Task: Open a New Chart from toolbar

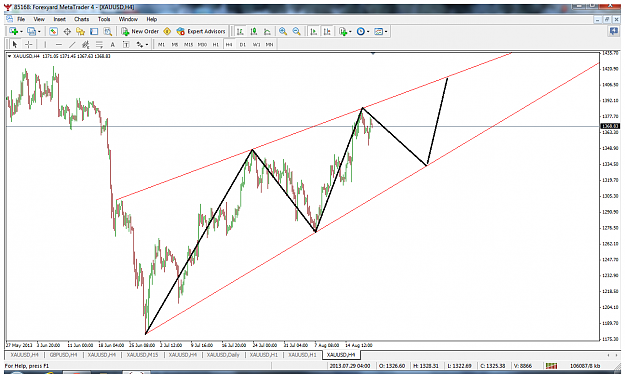Action: tap(13, 31)
